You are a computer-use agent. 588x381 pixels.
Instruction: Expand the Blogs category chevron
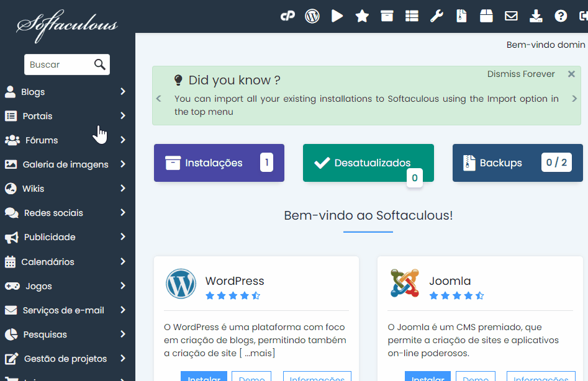click(123, 91)
